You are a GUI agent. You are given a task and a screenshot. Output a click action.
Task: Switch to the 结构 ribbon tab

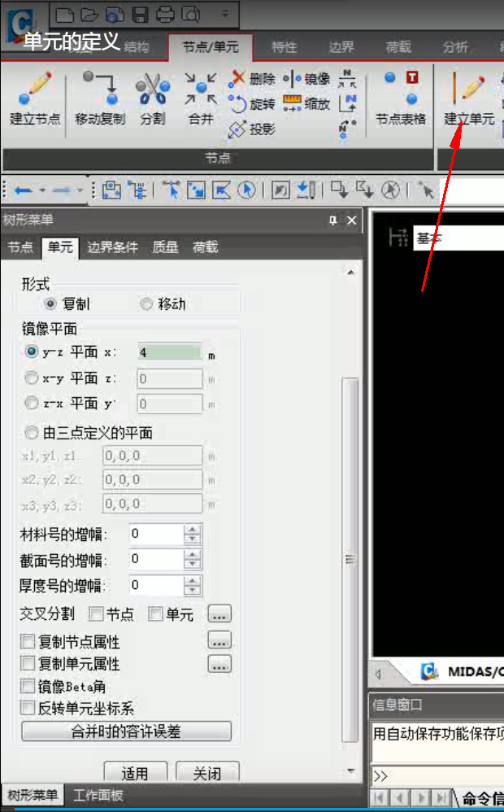point(137,47)
